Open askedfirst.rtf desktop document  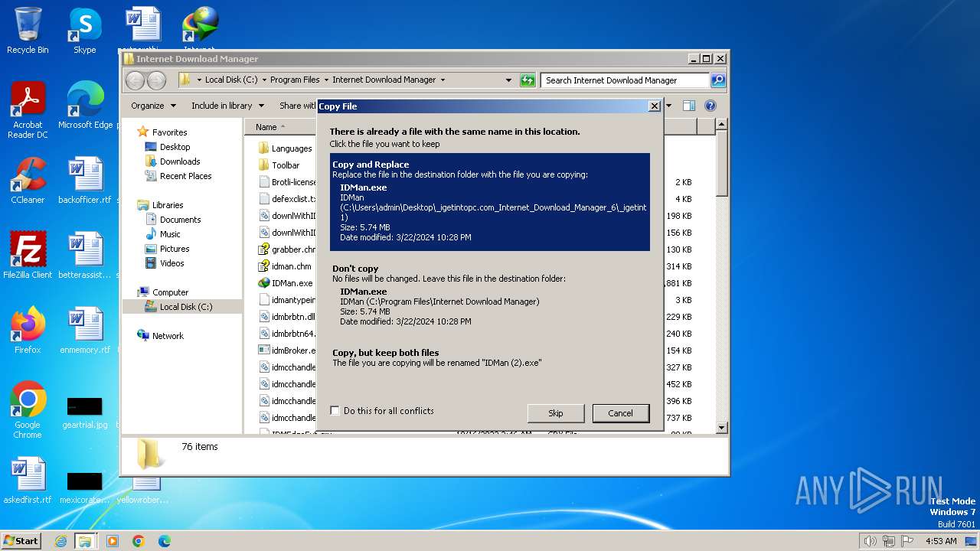click(x=28, y=481)
